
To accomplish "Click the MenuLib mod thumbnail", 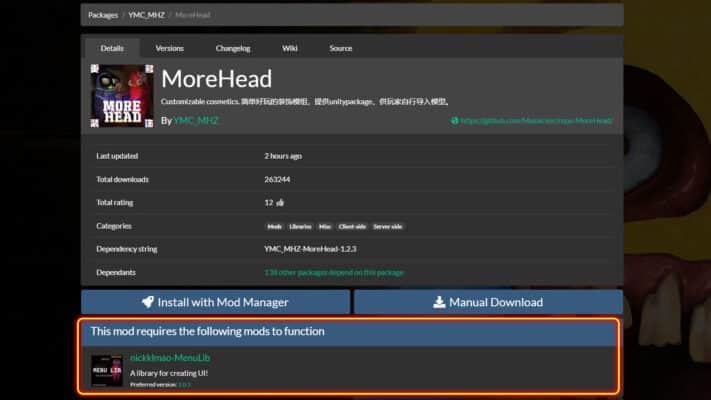I will tap(107, 371).
